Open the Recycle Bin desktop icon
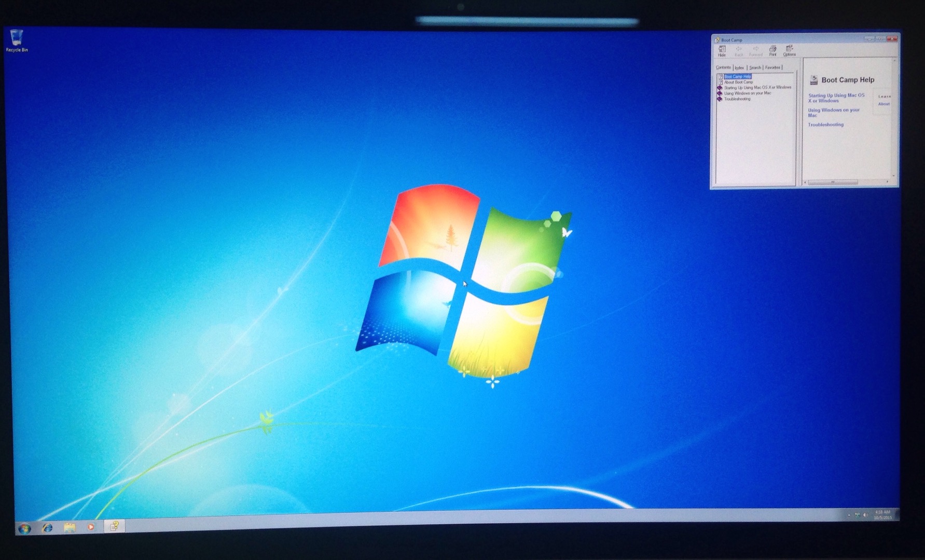The height and width of the screenshot is (560, 925). (17, 40)
